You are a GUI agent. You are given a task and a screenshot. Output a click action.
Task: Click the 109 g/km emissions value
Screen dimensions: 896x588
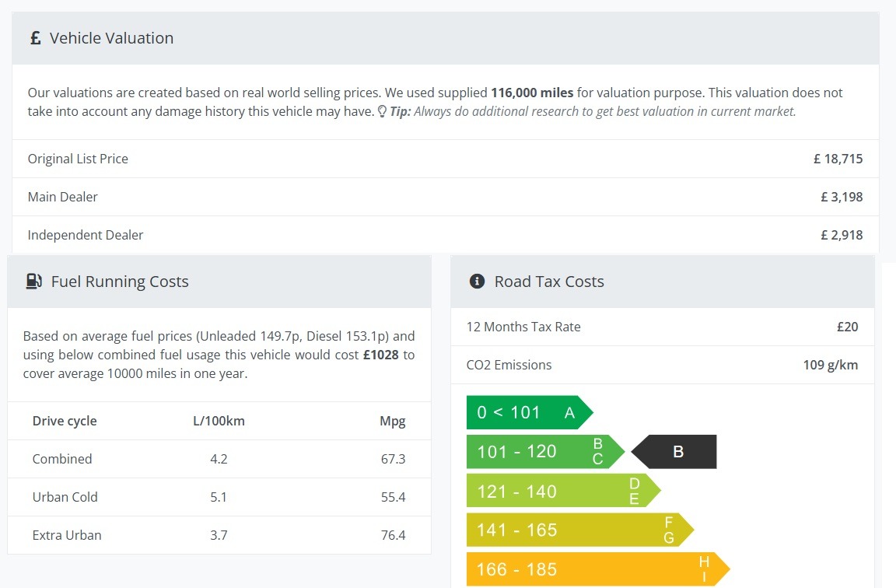831,365
